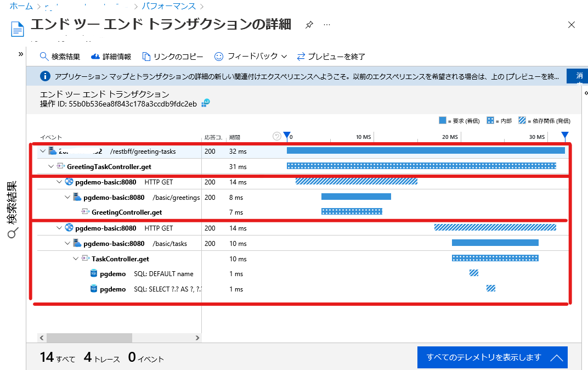Click the SQL icon of DEFAULT name query
This screenshot has height=370, width=588.
[x=94, y=273]
